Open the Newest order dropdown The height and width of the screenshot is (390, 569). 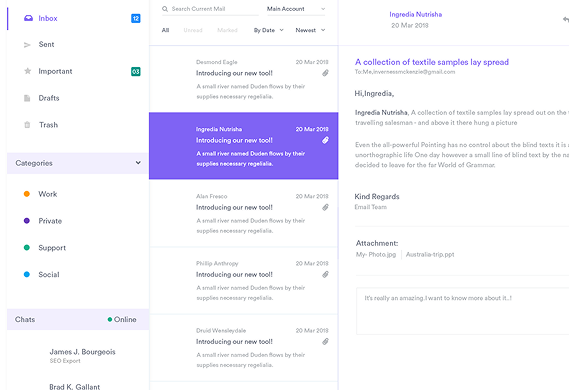point(310,30)
